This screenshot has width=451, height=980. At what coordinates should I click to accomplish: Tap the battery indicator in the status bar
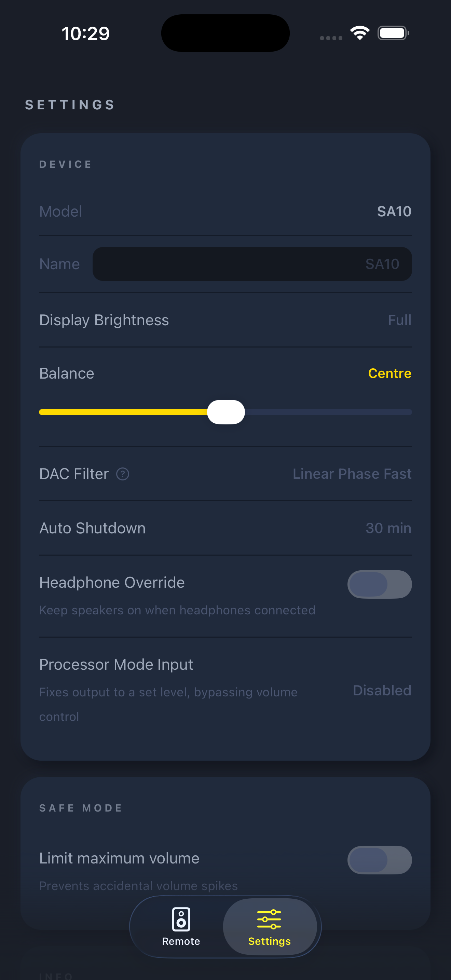click(393, 33)
